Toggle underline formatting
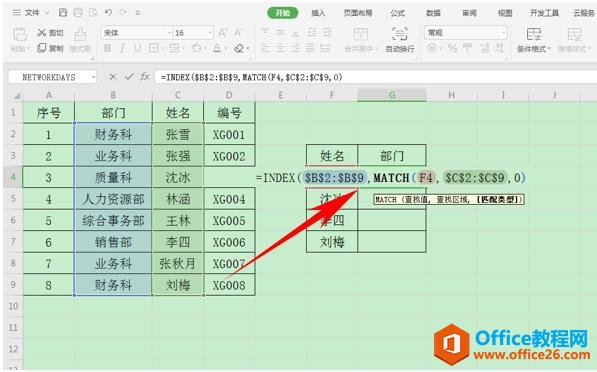 tap(137, 48)
